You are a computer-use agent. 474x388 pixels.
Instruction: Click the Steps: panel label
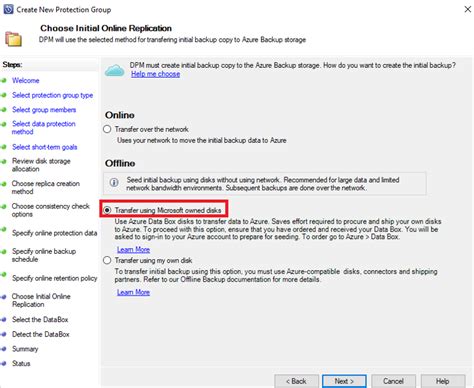[12, 64]
